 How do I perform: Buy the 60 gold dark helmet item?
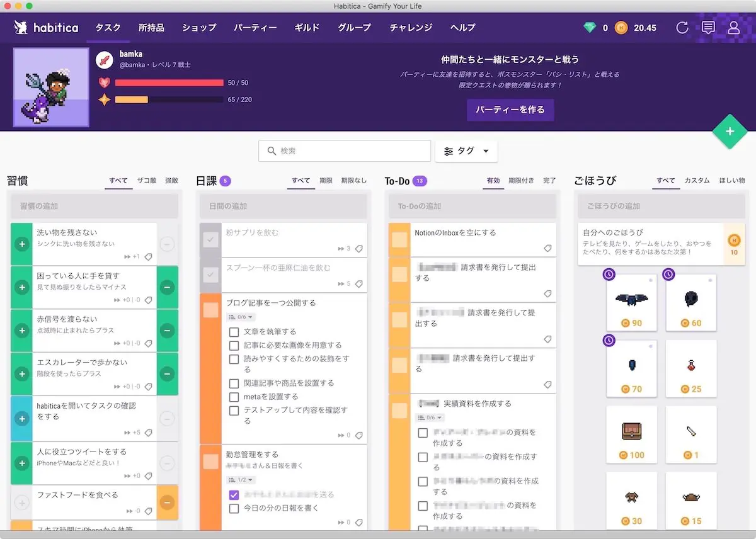691,302
